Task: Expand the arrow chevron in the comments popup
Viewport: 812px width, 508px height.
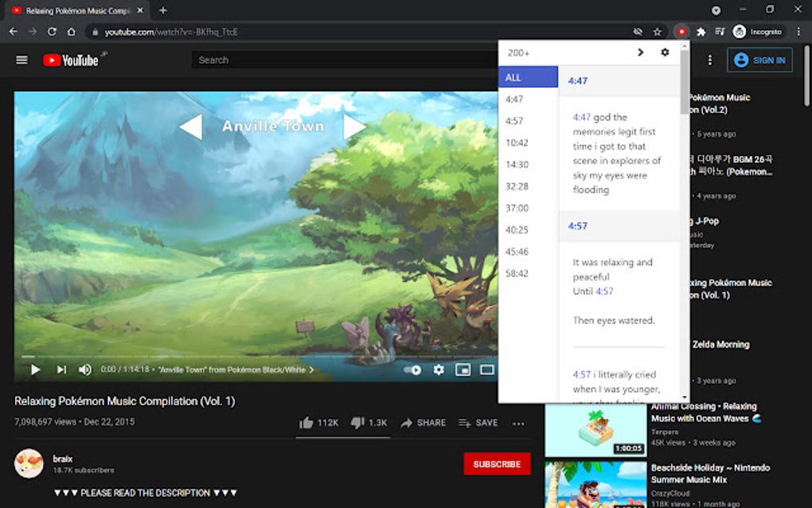Action: point(641,52)
